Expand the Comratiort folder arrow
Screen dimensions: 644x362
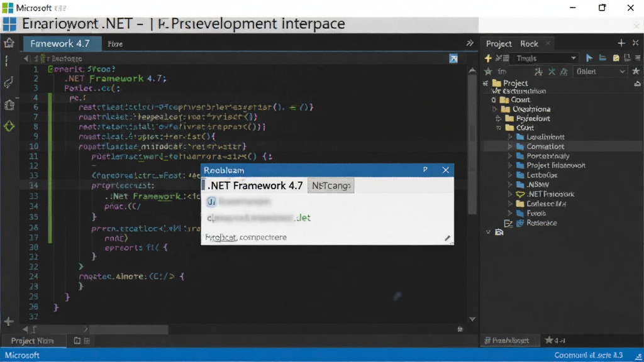click(x=509, y=146)
